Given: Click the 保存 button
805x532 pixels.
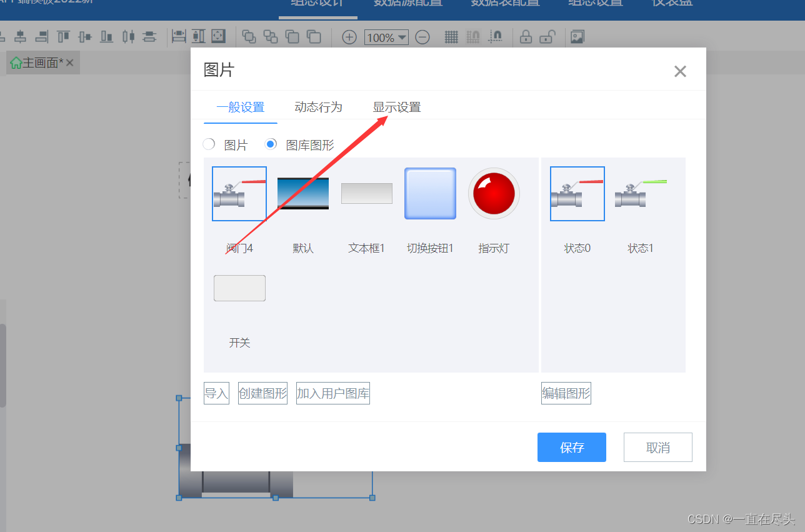Looking at the screenshot, I should (571, 447).
